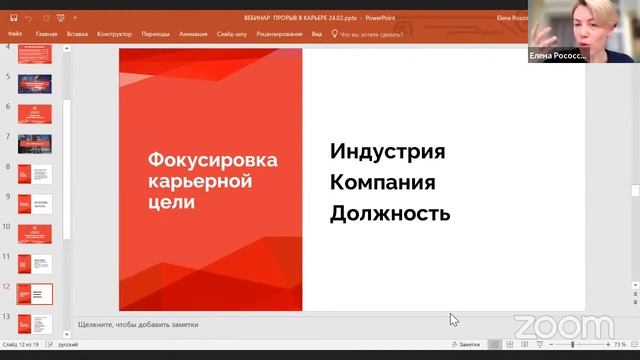Click the word 'Компания' on the slide
Image resolution: width=640 pixels, height=360 pixels.
(x=382, y=182)
